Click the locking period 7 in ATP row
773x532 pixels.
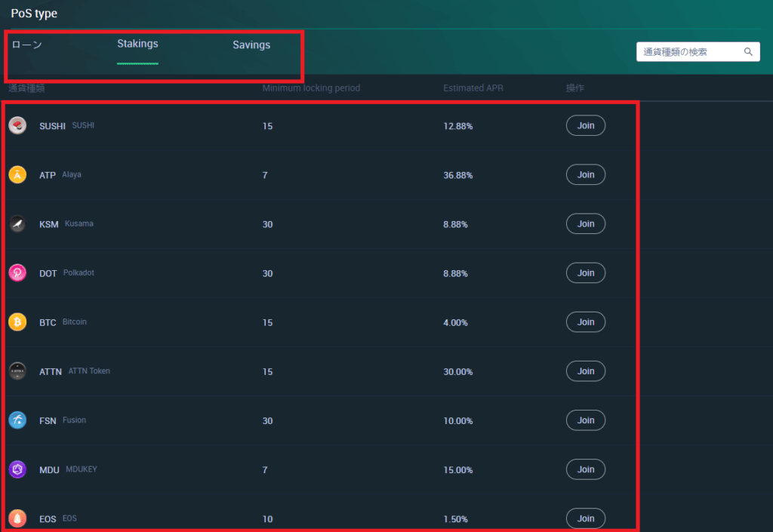pyautogui.click(x=265, y=175)
